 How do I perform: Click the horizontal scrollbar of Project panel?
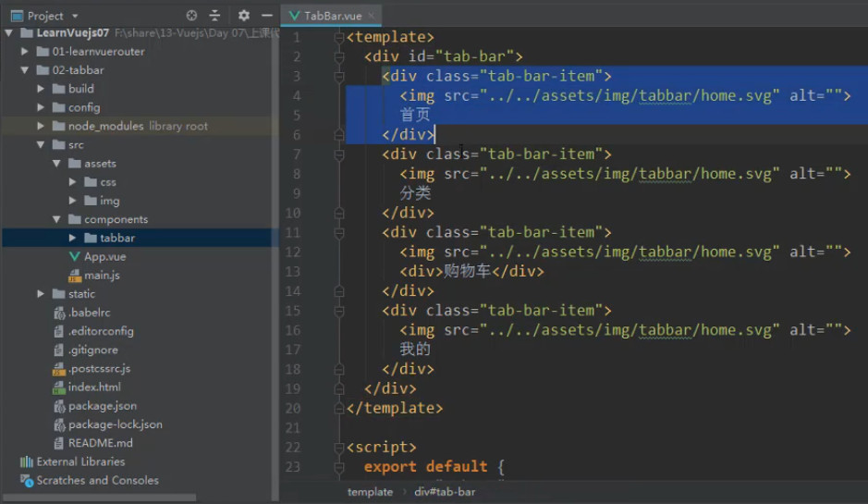(x=100, y=498)
